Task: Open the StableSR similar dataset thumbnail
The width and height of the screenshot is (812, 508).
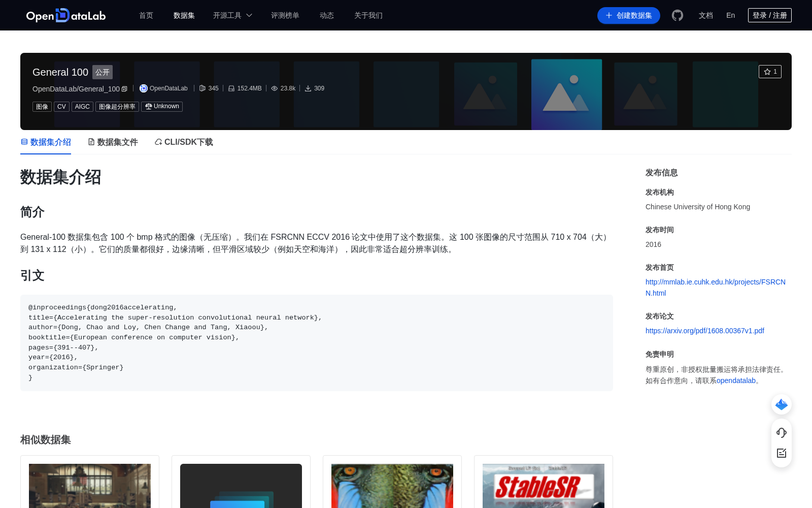Action: click(544, 486)
